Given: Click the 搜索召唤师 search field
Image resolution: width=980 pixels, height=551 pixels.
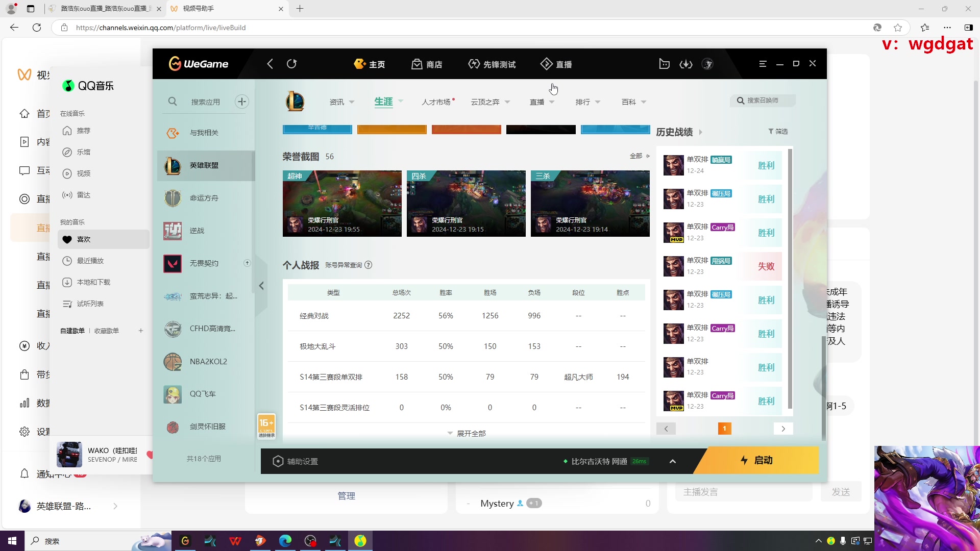Looking at the screenshot, I should tap(763, 101).
